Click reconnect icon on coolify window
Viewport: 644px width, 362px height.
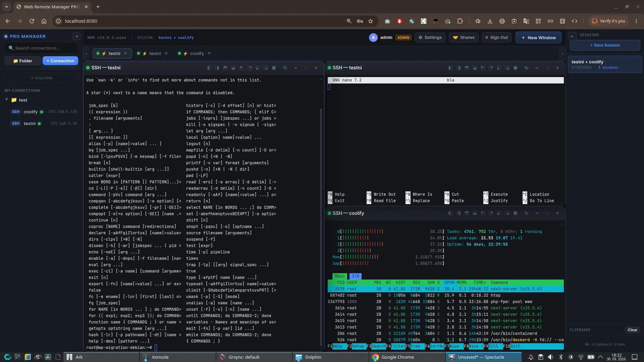pyautogui.click(x=526, y=213)
